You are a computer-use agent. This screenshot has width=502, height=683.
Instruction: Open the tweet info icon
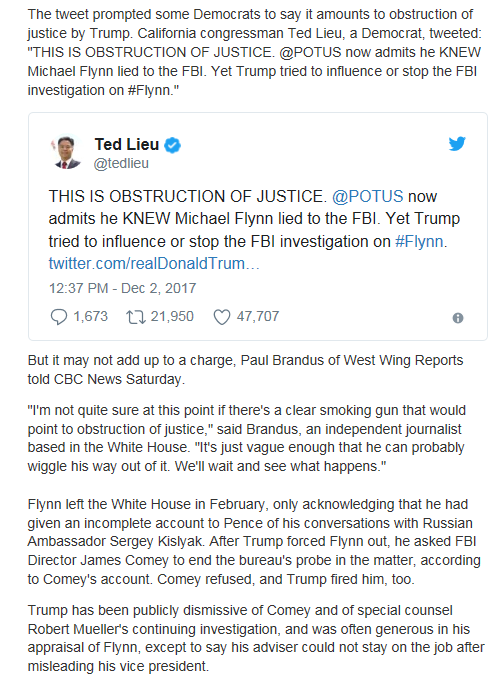click(458, 318)
